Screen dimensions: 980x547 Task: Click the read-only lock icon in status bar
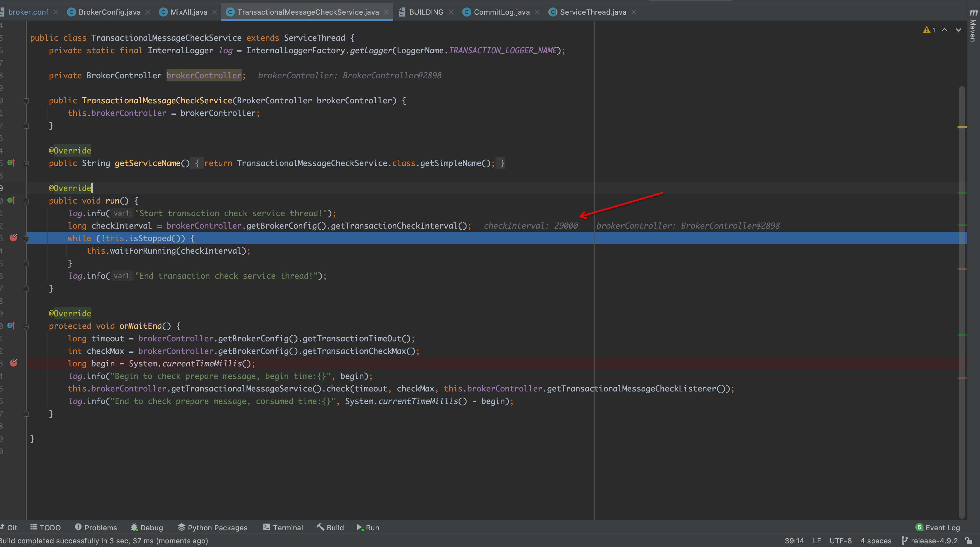pyautogui.click(x=969, y=540)
